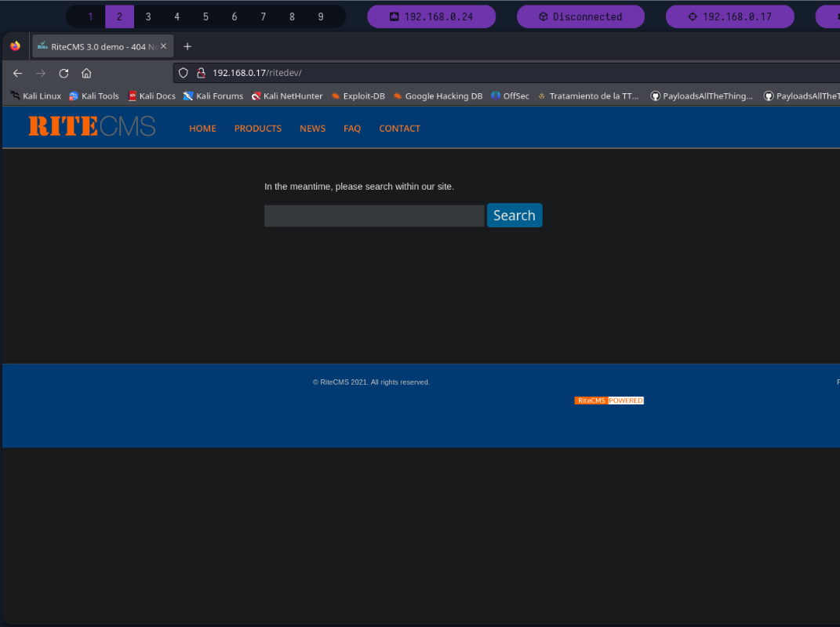Click the insecure connection padlock icon

(201, 73)
